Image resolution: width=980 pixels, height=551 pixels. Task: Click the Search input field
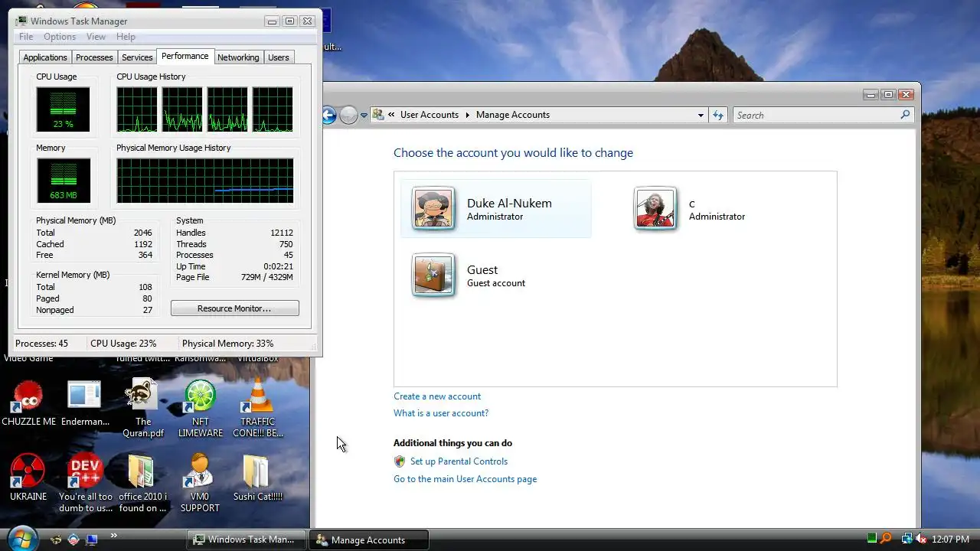coord(815,115)
